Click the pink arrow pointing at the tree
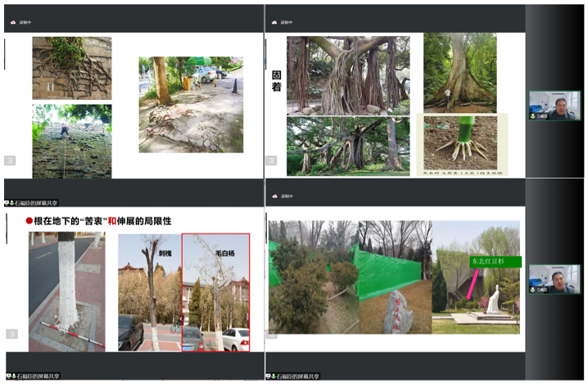 [473, 283]
